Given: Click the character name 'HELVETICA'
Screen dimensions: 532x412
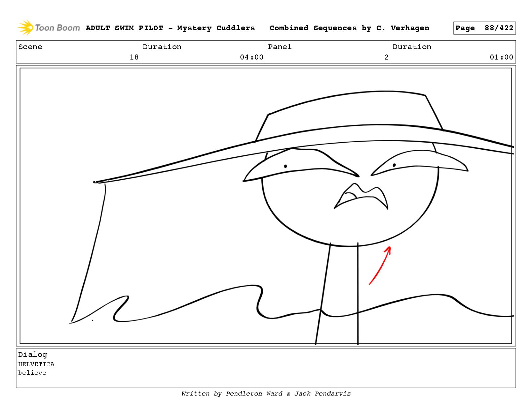Looking at the screenshot, I should tap(36, 364).
